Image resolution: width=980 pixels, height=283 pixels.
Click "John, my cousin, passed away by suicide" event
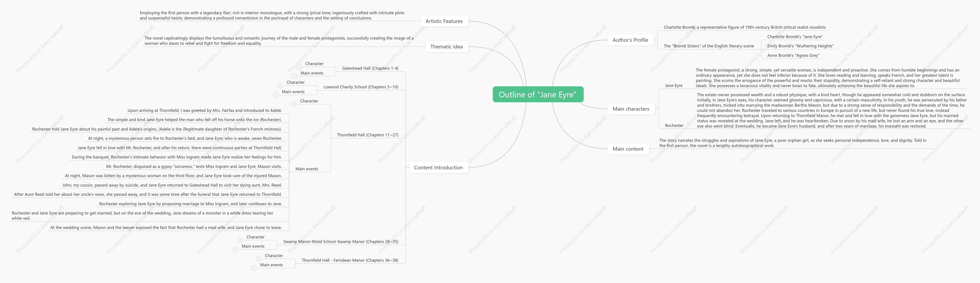point(172,185)
